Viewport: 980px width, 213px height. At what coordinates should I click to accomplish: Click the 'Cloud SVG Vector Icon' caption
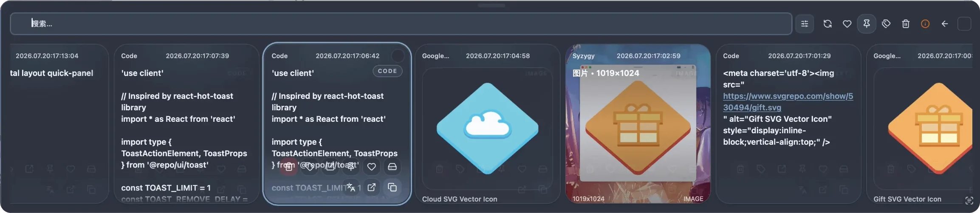[x=460, y=199]
